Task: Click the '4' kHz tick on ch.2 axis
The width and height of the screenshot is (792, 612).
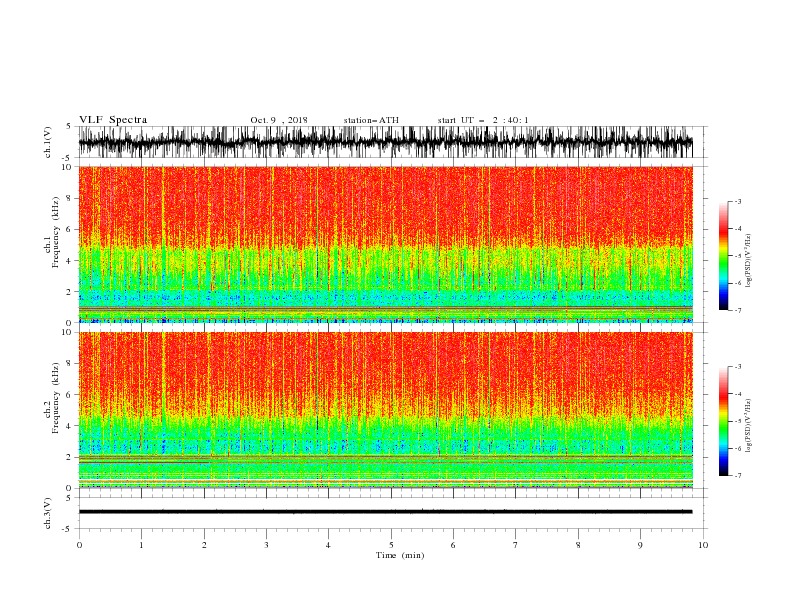Action: (x=70, y=426)
